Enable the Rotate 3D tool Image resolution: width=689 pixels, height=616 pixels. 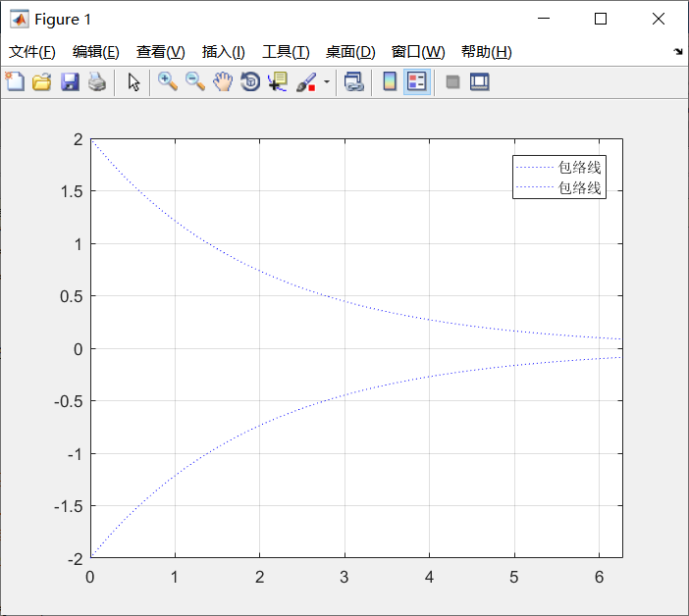click(x=250, y=82)
